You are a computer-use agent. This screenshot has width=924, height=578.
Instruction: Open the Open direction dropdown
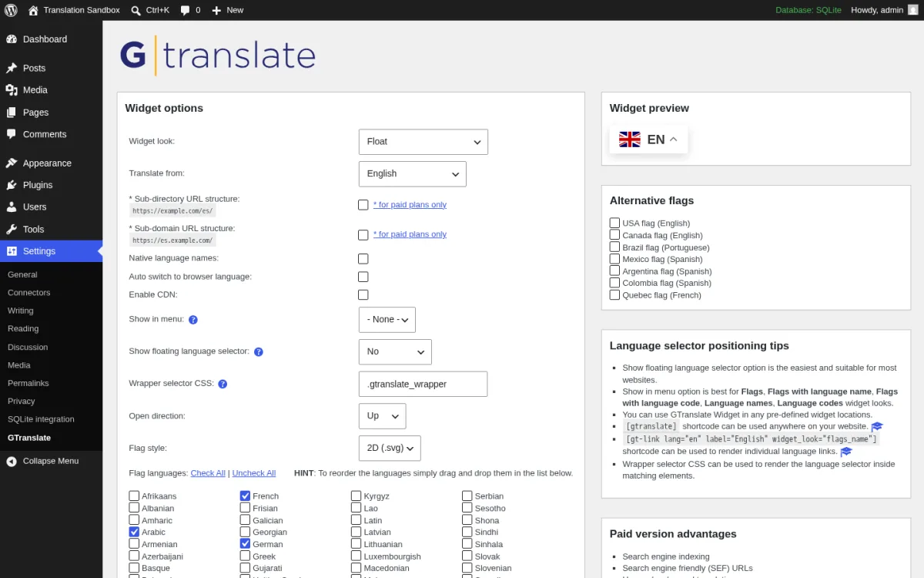point(382,416)
